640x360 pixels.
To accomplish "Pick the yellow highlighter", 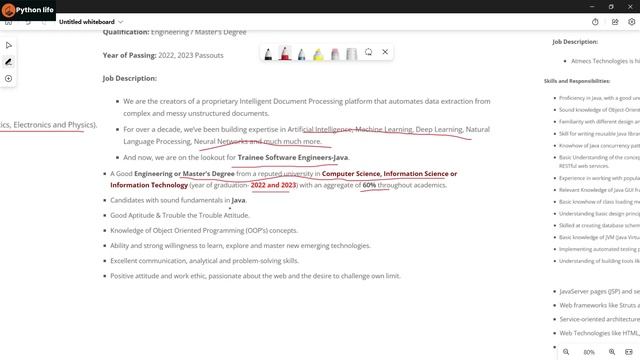I will [x=318, y=53].
